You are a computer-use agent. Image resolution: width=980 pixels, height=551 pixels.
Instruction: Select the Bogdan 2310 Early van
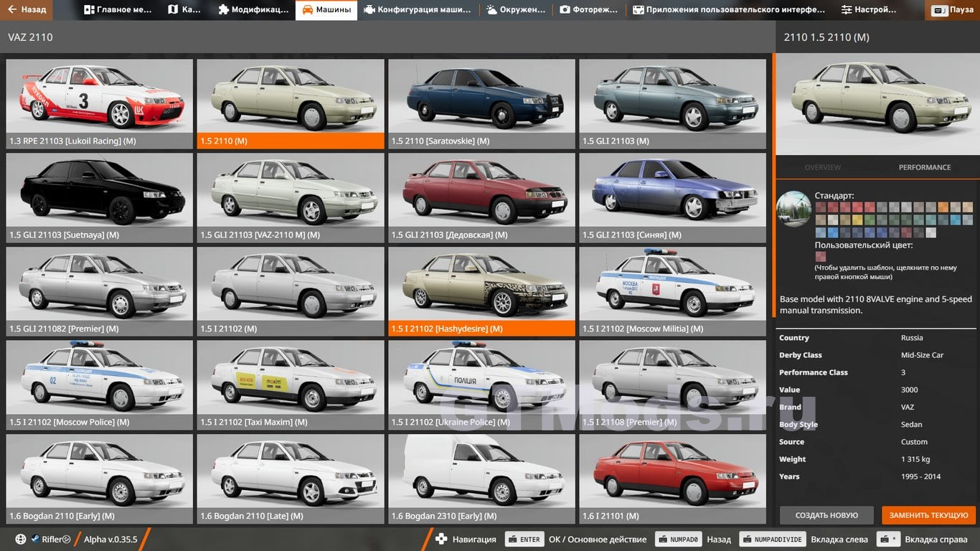coord(481,479)
